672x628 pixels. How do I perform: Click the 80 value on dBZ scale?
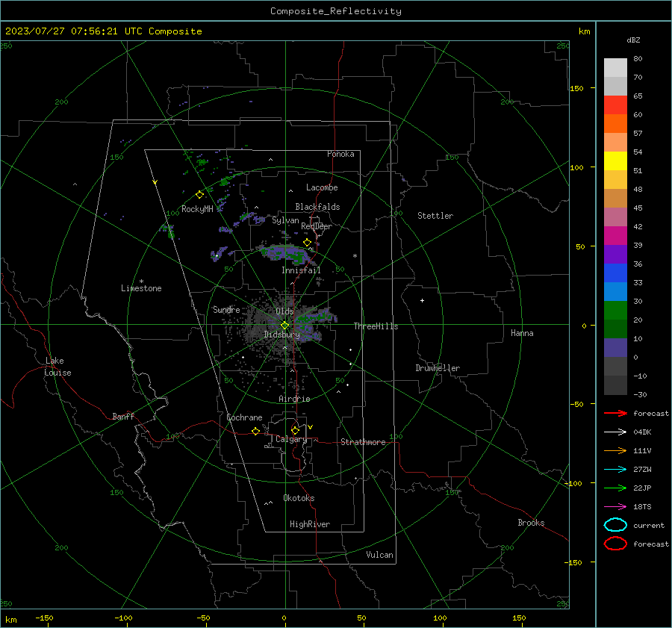click(x=638, y=59)
